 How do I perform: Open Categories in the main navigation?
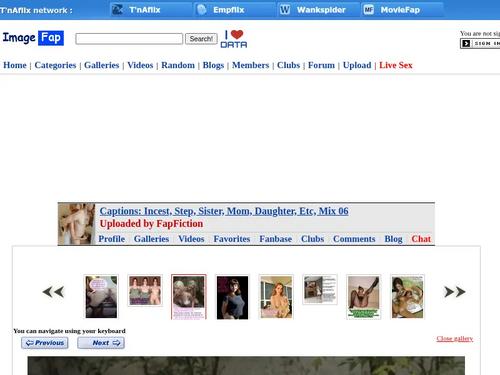(x=55, y=65)
